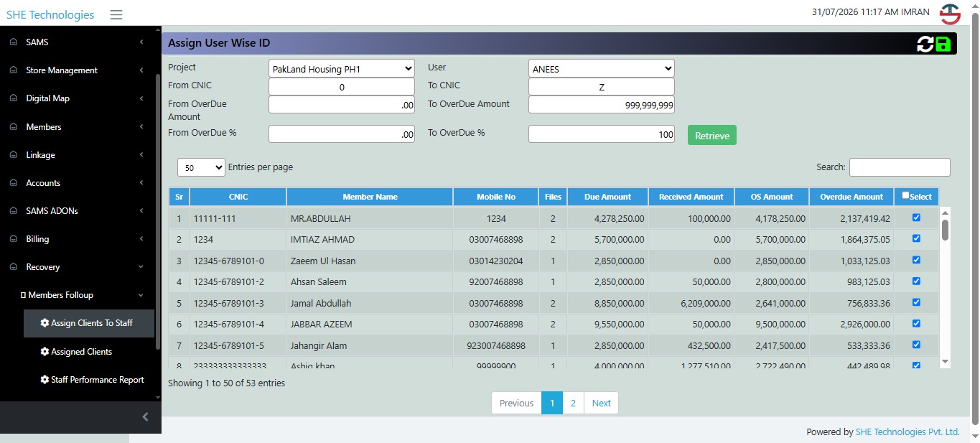Uncheck the Zaeem Ul Hasan row checkbox
The width and height of the screenshot is (980, 443).
915,260
